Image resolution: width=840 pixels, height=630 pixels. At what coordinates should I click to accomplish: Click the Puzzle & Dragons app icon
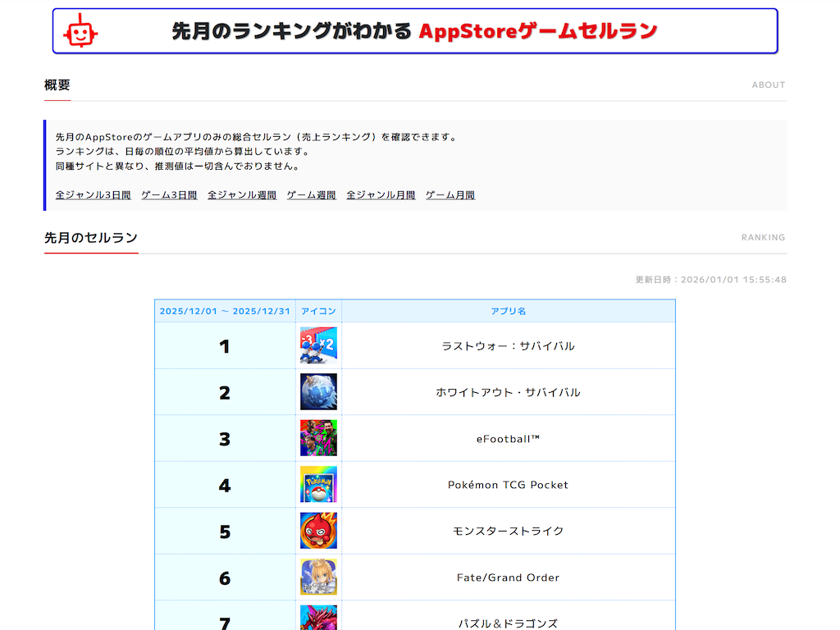318,618
